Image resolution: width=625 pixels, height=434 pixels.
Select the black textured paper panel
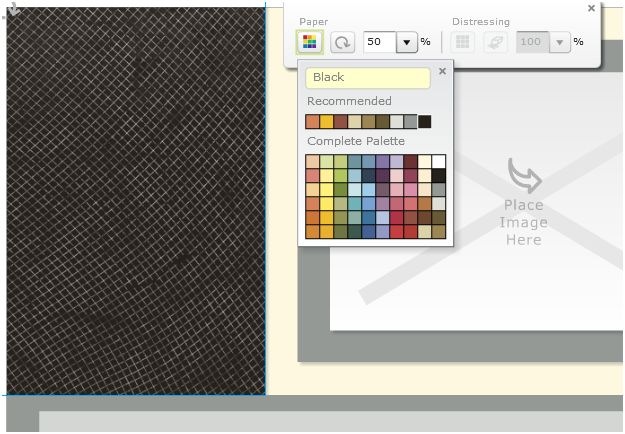(136, 201)
